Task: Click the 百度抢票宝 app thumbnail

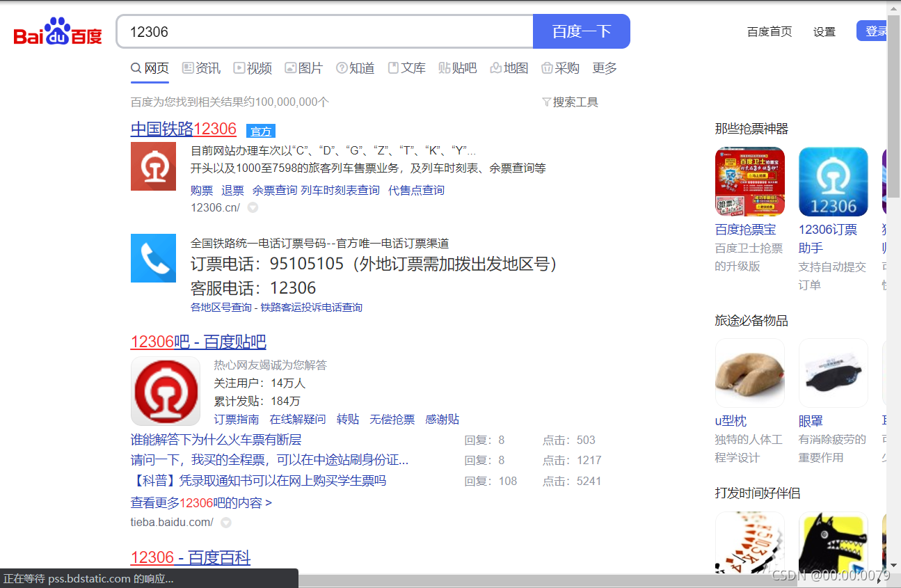Action: (x=750, y=182)
